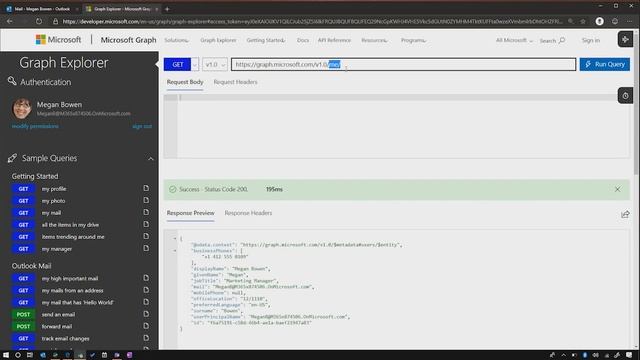Click the Microsoft logo
The width and height of the screenshot is (640, 360).
coord(58,40)
